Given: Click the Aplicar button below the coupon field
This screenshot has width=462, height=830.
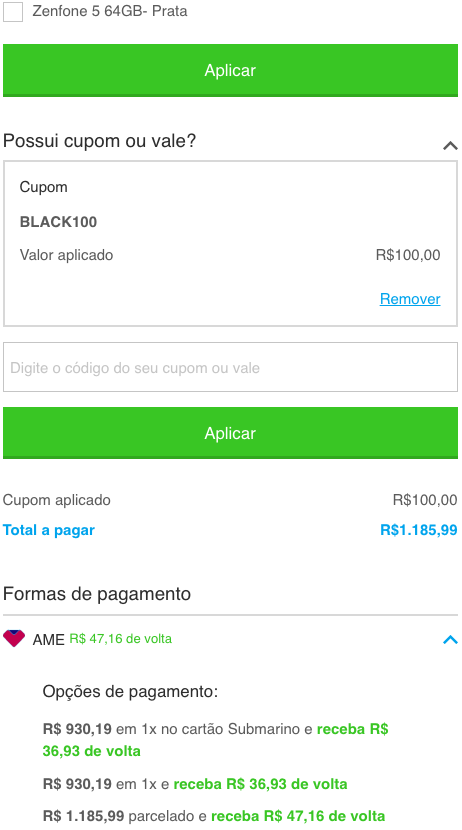Looking at the screenshot, I should coord(230,433).
